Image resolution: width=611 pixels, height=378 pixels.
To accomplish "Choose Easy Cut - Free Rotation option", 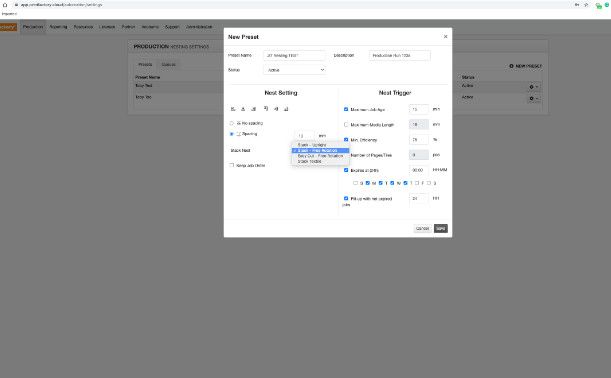I will (x=320, y=156).
